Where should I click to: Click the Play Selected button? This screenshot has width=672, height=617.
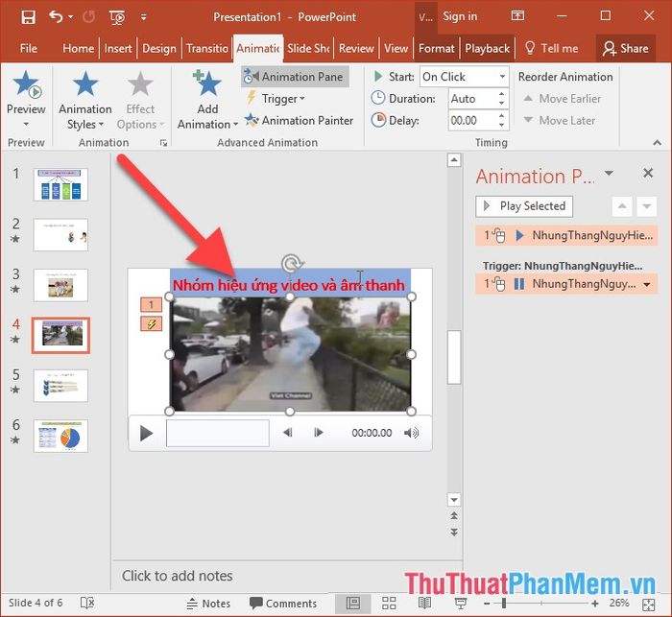pos(524,206)
